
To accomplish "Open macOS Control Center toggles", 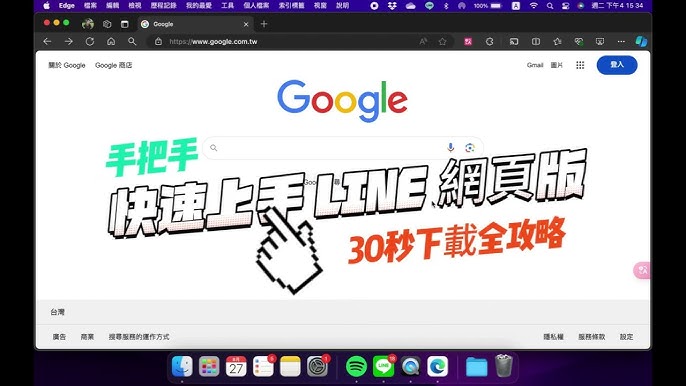I will tap(565, 6).
